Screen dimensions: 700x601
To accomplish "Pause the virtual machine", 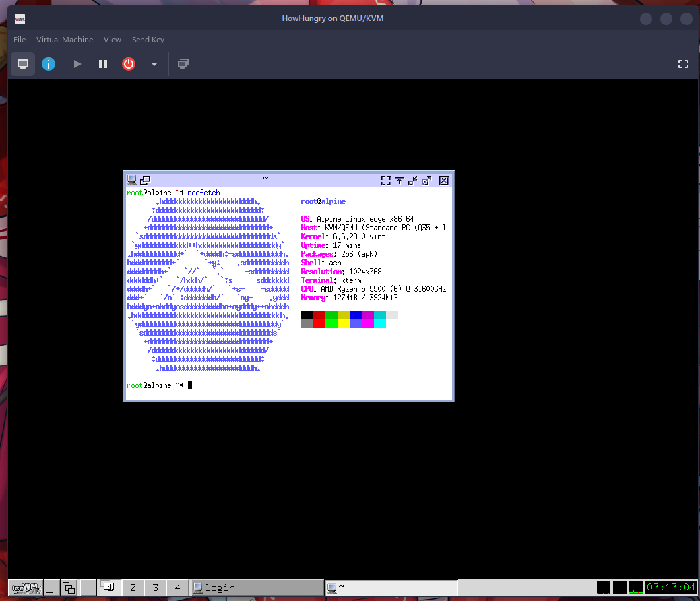I will point(103,64).
